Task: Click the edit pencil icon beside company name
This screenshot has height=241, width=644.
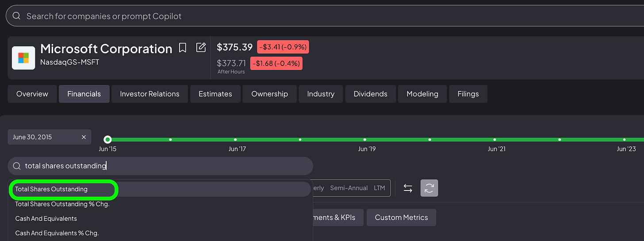Action: click(x=201, y=47)
